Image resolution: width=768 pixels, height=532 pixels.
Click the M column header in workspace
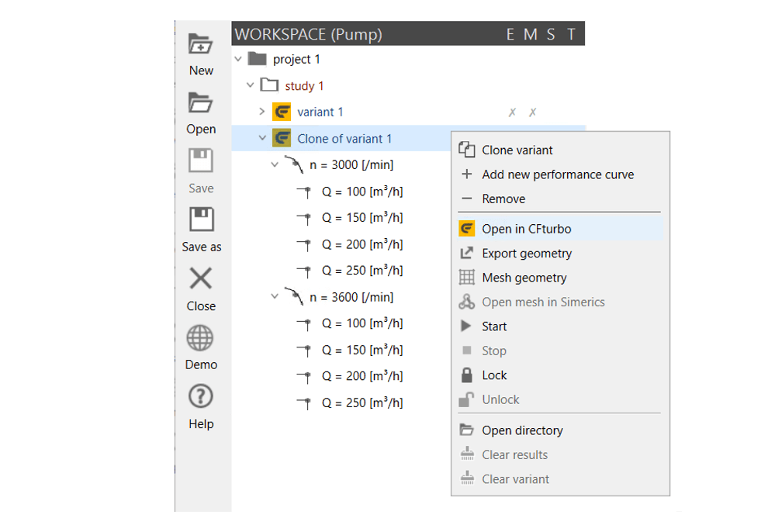coord(531,34)
